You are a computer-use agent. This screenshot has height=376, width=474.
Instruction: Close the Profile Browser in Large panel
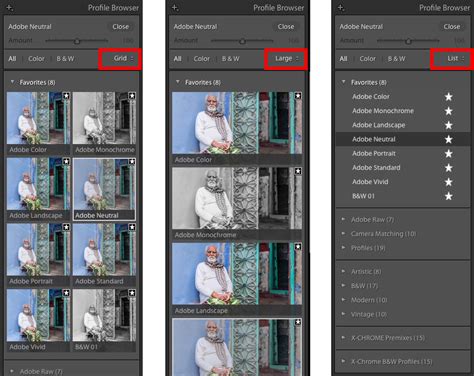click(286, 27)
